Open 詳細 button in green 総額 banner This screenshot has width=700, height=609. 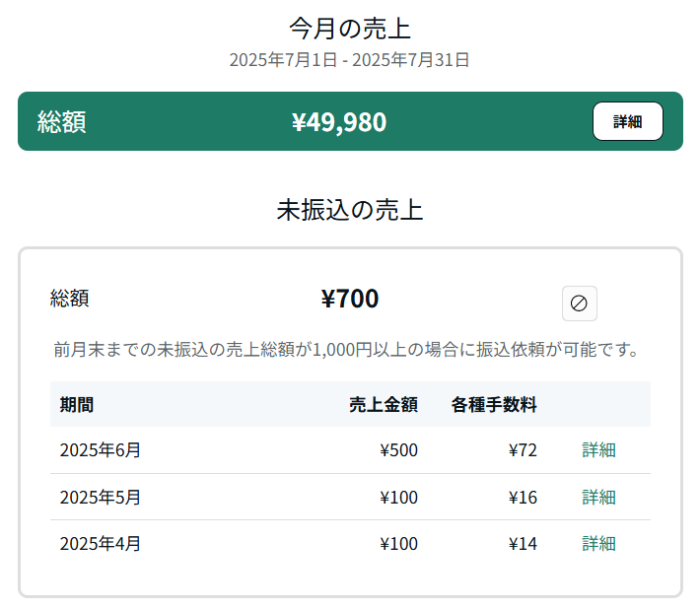point(628,121)
